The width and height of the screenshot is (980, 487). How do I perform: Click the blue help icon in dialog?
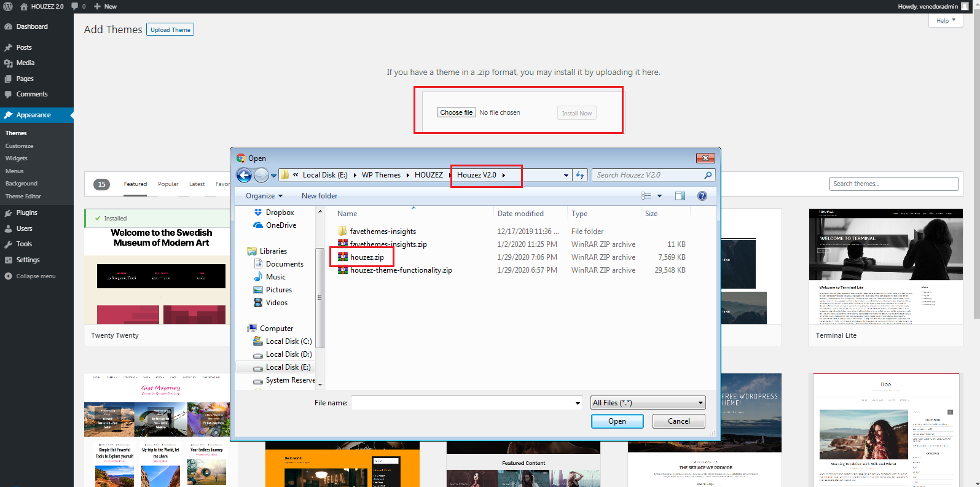702,196
